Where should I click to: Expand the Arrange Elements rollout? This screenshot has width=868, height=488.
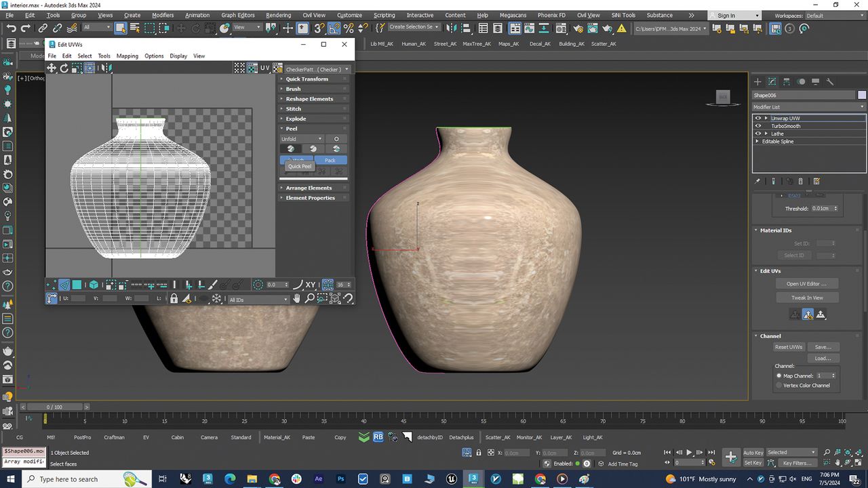(314, 188)
